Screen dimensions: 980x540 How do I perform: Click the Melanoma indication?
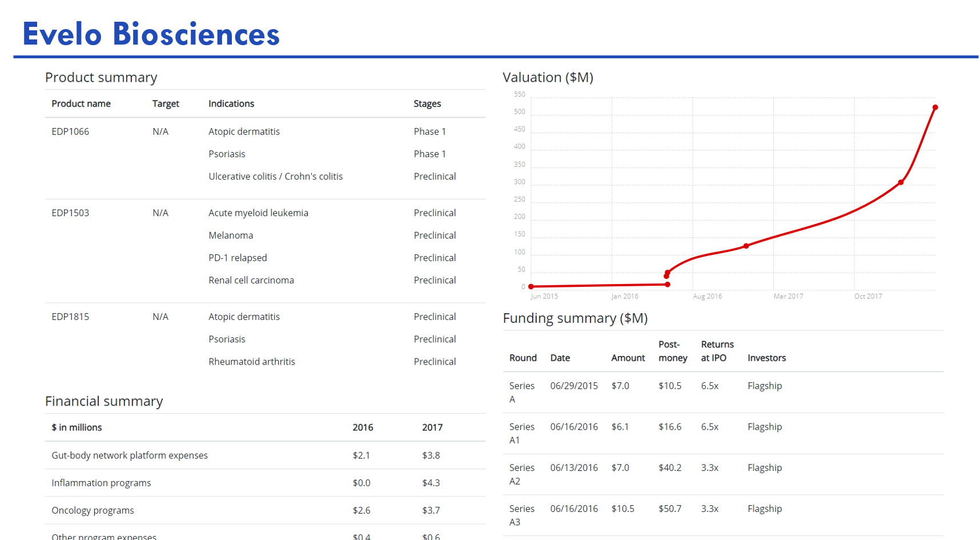[231, 235]
